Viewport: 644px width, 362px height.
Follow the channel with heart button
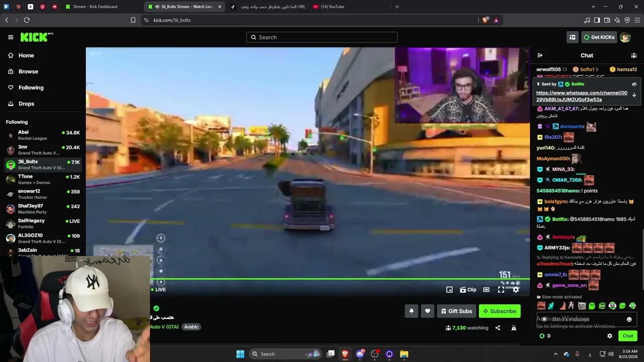(x=428, y=311)
